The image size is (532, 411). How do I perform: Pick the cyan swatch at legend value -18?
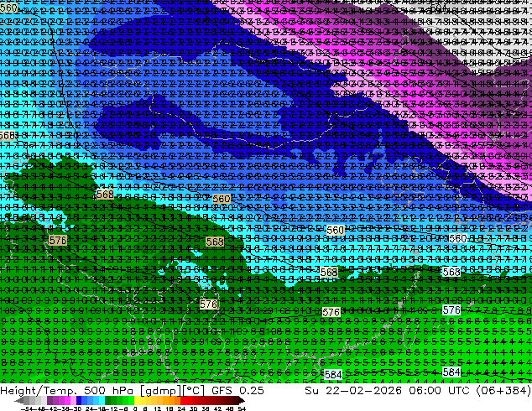(x=102, y=400)
